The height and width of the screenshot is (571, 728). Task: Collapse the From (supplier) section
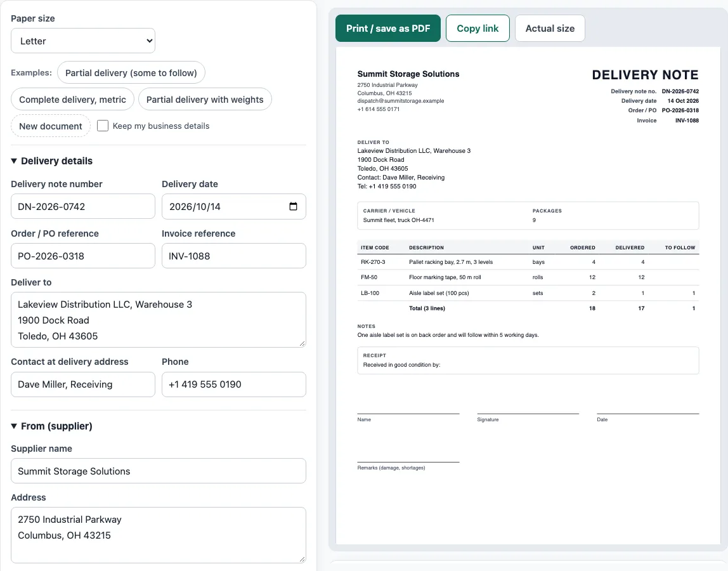click(51, 426)
